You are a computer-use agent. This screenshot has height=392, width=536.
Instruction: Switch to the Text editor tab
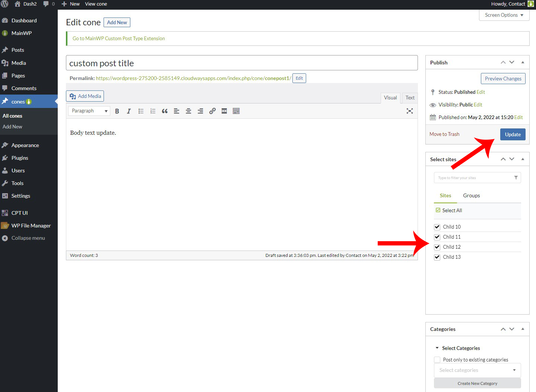click(409, 98)
